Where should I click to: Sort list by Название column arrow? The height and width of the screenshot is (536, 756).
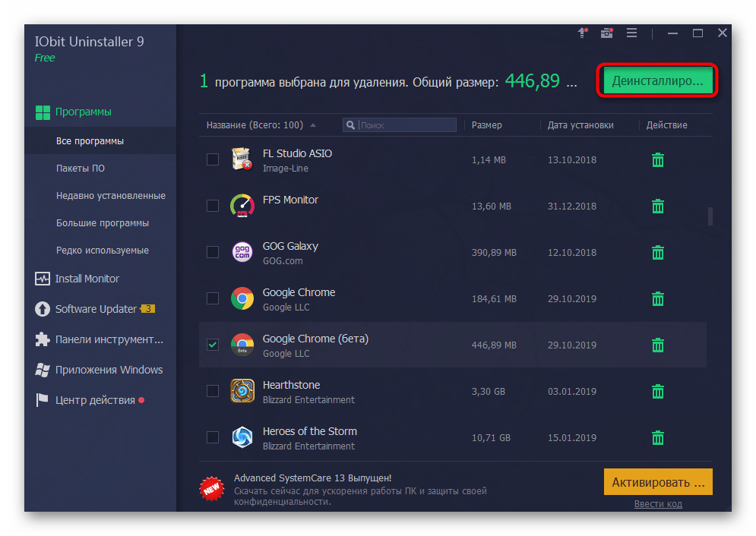pyautogui.click(x=313, y=125)
